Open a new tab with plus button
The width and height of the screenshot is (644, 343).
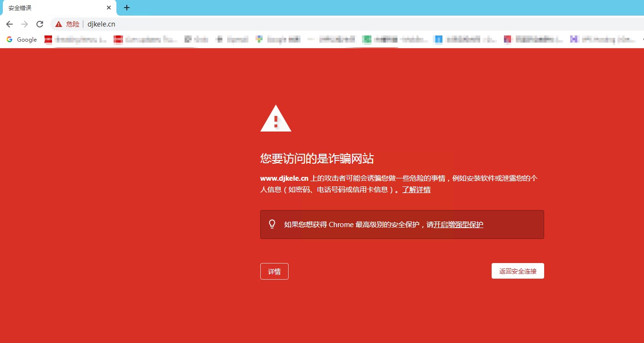click(126, 8)
